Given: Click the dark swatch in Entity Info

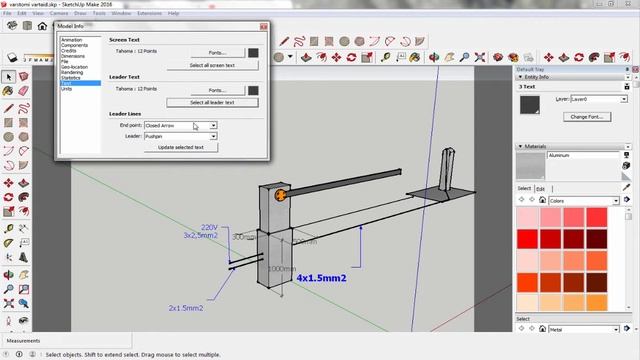Looking at the screenshot, I should tap(530, 104).
